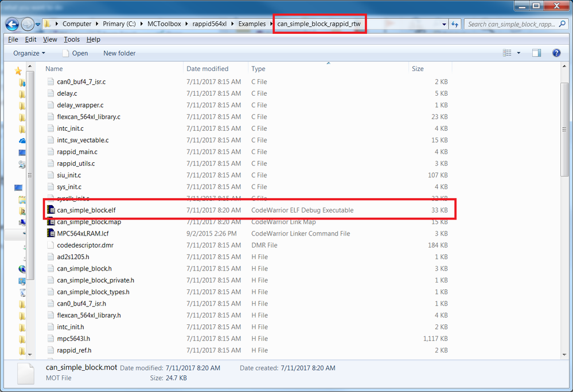Click the MOT file icon in the details pane
This screenshot has width=573, height=392.
point(26,374)
